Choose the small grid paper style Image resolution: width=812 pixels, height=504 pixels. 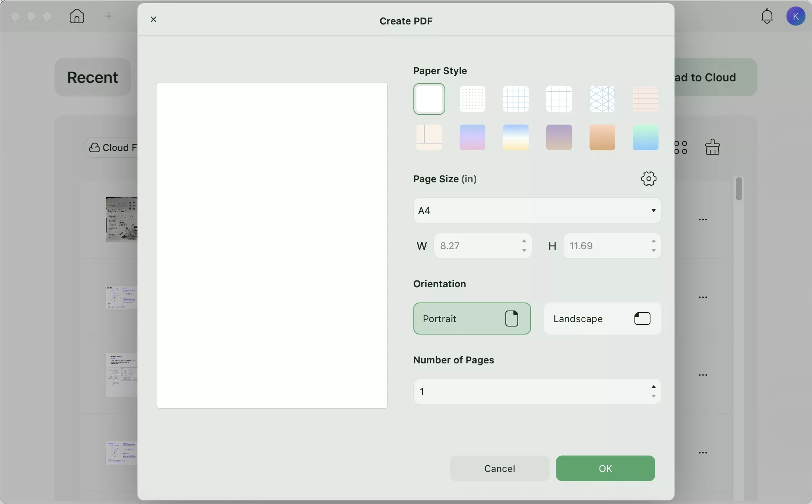pos(516,99)
